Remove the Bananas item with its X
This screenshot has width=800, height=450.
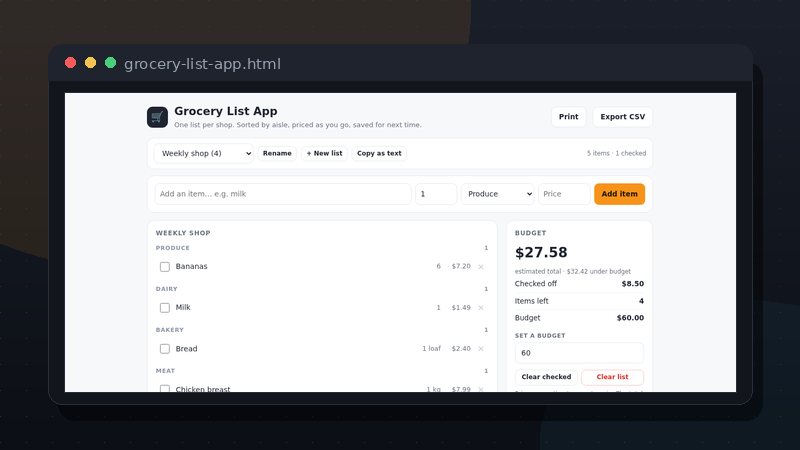click(x=481, y=266)
